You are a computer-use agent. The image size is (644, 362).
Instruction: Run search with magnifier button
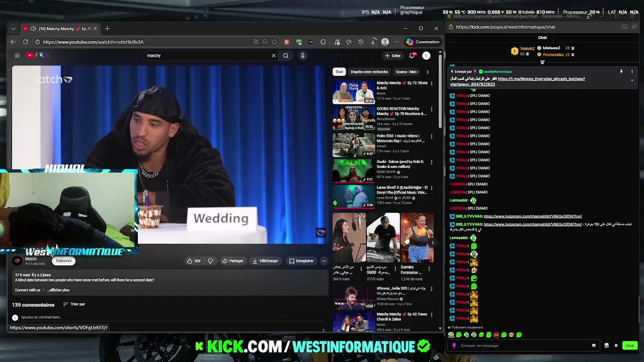[286, 55]
